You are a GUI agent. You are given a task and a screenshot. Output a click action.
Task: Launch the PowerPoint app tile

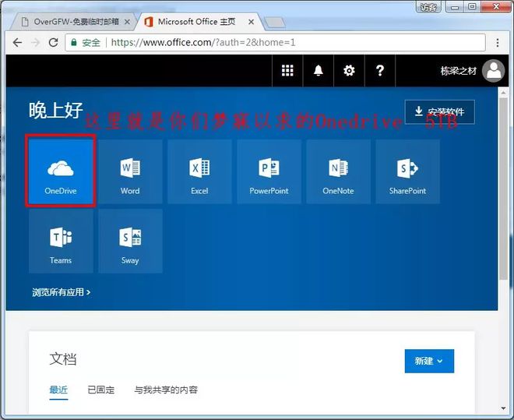[x=269, y=171]
